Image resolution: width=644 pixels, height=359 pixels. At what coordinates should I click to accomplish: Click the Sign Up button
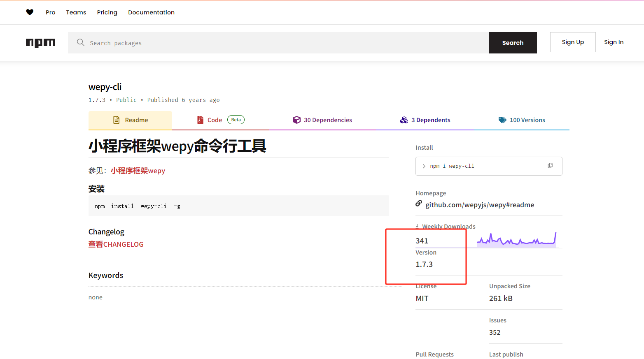click(x=573, y=42)
